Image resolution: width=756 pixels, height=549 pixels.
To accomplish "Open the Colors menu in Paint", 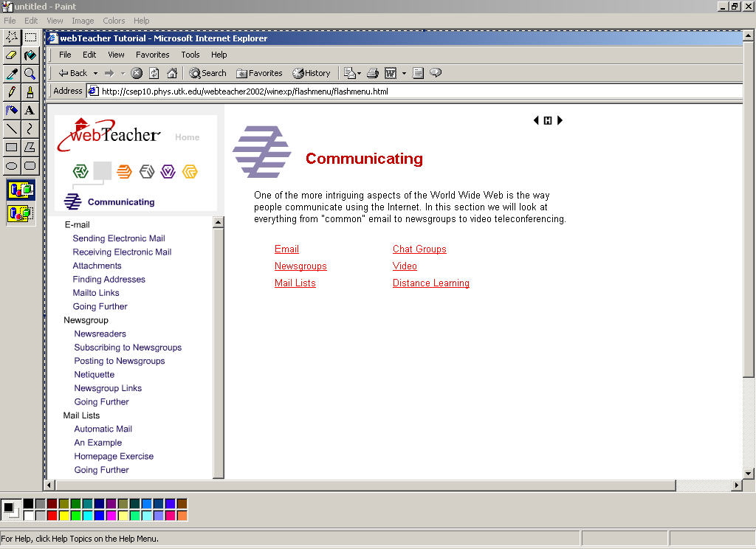I will [x=114, y=21].
